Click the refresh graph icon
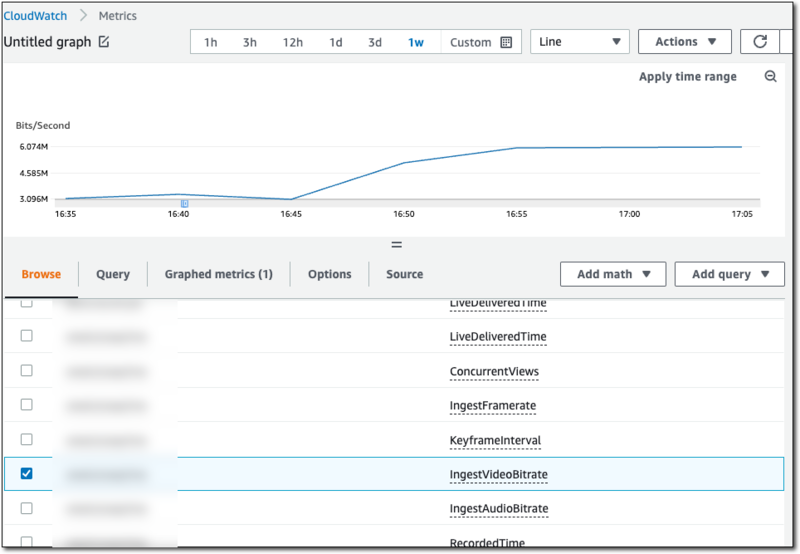This screenshot has width=800, height=554. 760,42
